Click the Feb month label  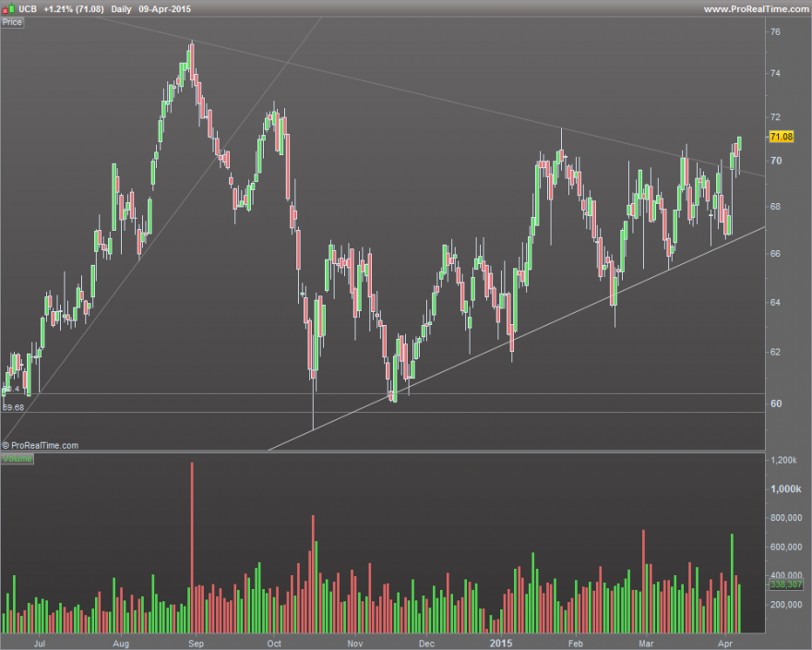pos(576,644)
